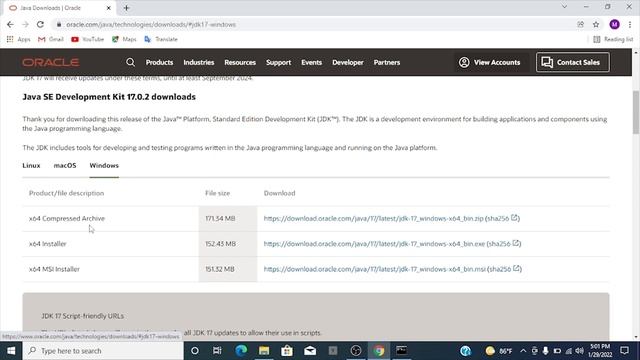The image size is (640, 360).
Task: Open Chrome three-dot menu
Action: [x=630, y=24]
